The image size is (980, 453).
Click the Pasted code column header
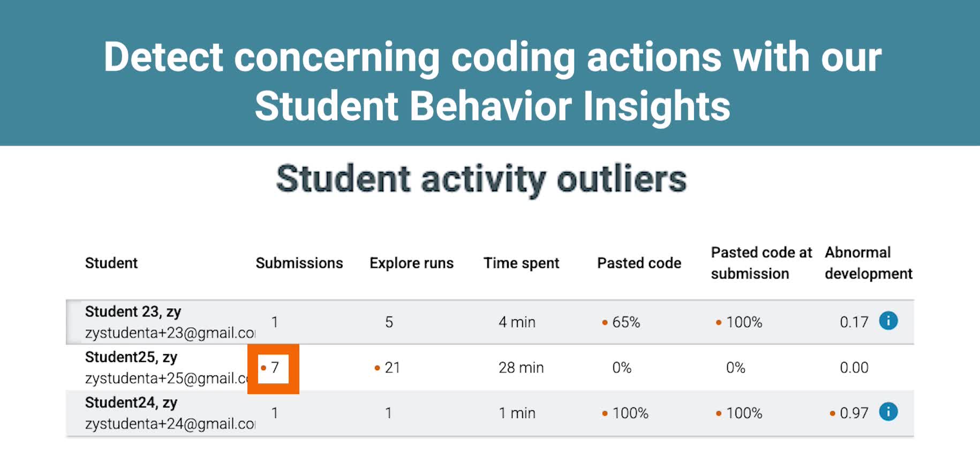[x=639, y=263]
